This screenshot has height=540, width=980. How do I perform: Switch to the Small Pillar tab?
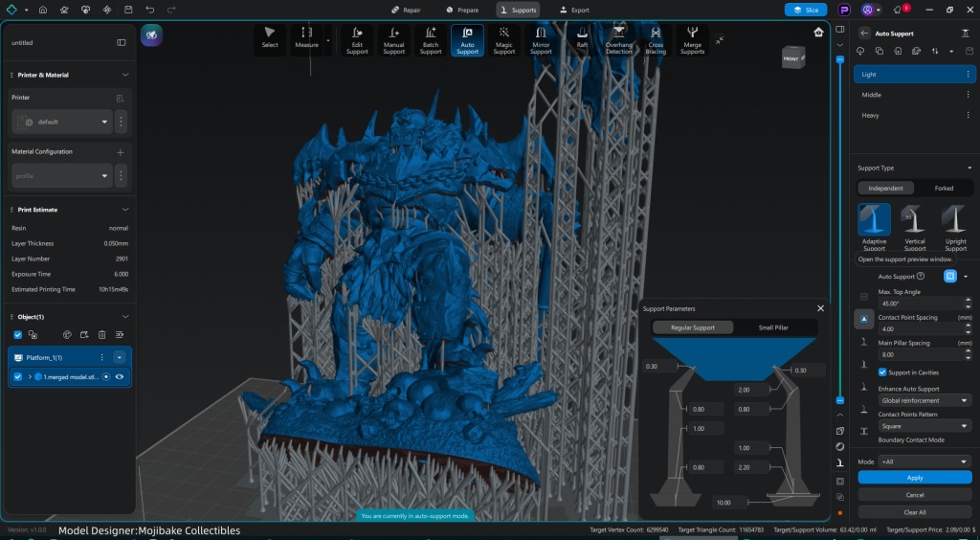(773, 327)
